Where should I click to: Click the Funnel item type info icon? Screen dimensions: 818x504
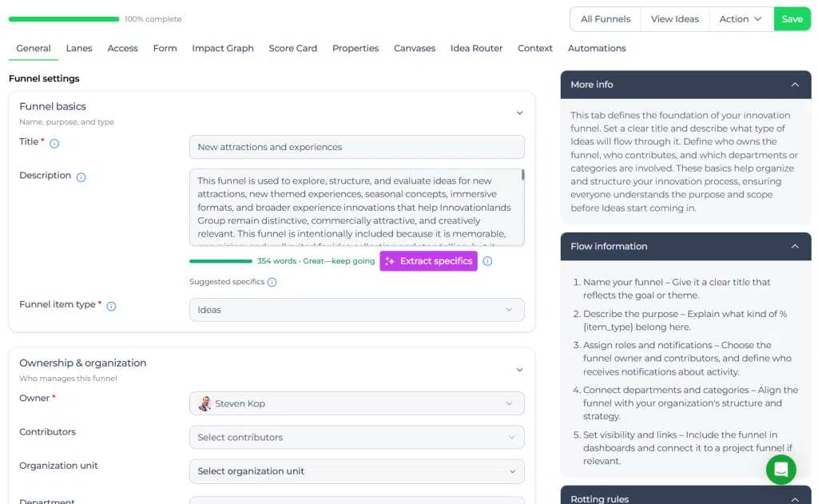tap(111, 306)
